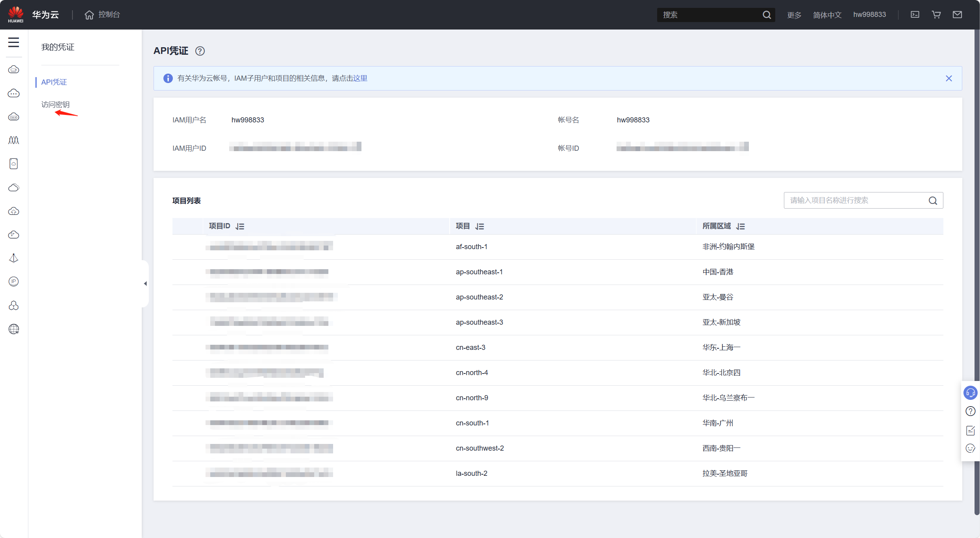Open the customer service headset icon

[x=970, y=393]
